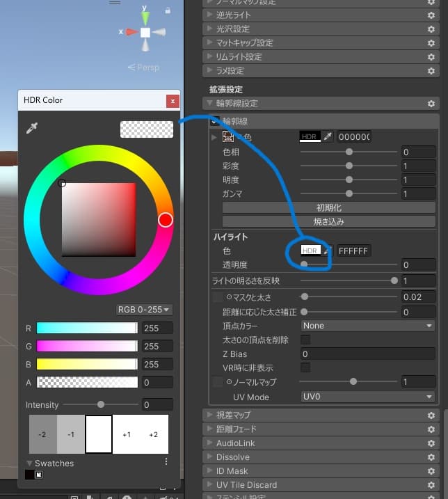Open the UV Mode UV0 dropdown
Viewport: 448px width, 499px height.
point(367,397)
